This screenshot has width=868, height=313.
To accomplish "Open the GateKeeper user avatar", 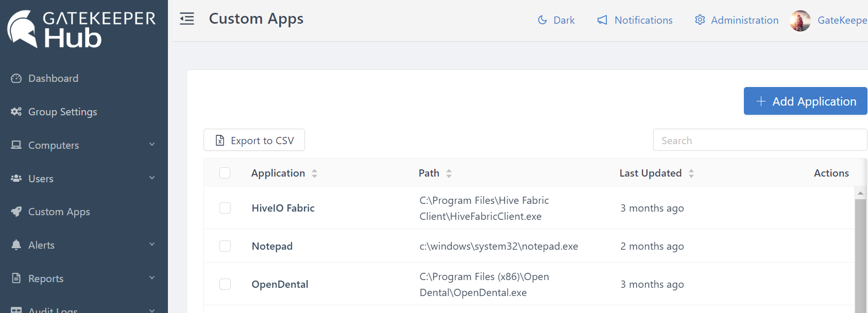I will coord(800,21).
